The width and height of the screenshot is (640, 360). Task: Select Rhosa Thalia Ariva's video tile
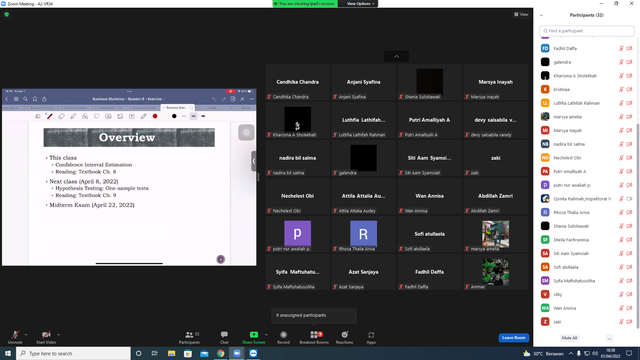[363, 234]
